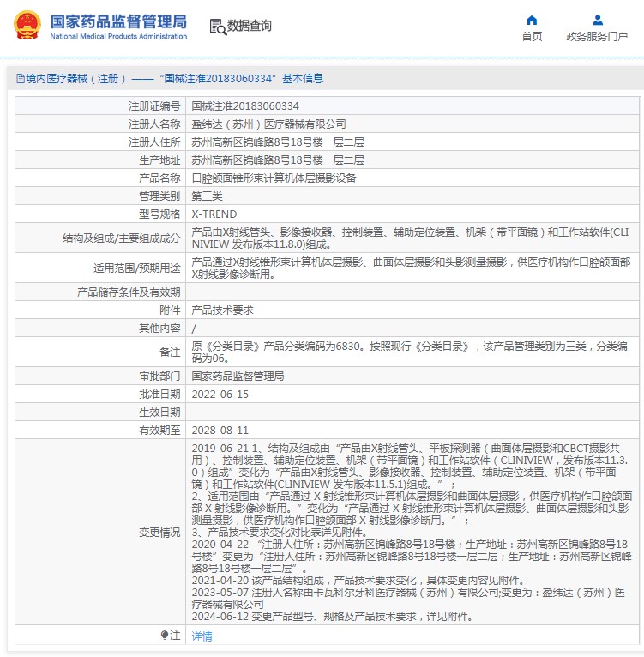Click the 注册人住所 address value

[277, 142]
